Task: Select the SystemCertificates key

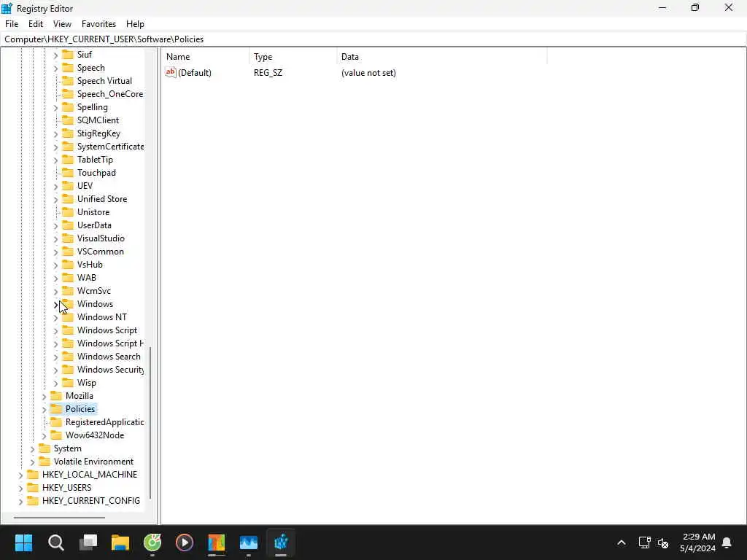Action: [110, 146]
